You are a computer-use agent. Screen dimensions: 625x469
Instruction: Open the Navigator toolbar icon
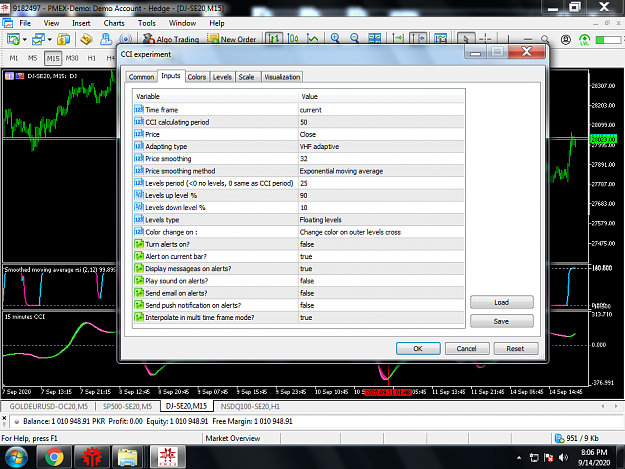pyautogui.click(x=106, y=39)
